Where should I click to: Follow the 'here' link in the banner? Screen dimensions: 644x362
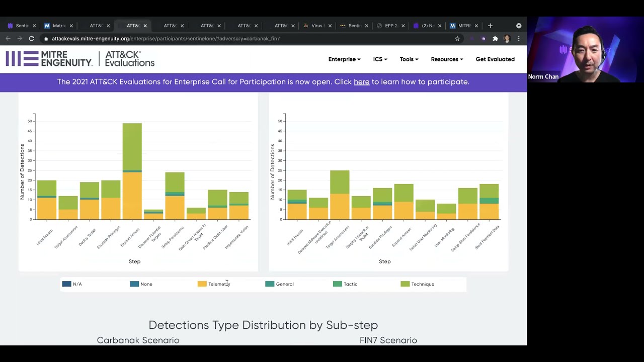pyautogui.click(x=361, y=82)
